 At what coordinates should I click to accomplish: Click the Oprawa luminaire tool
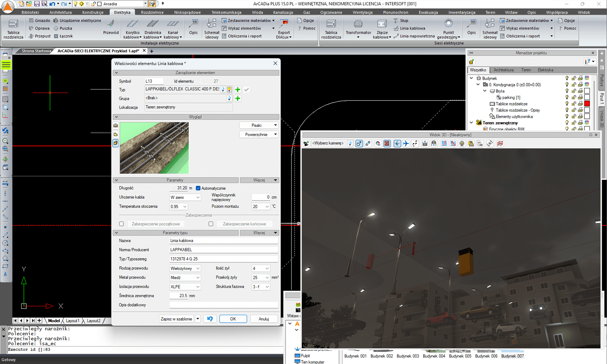tap(39, 28)
